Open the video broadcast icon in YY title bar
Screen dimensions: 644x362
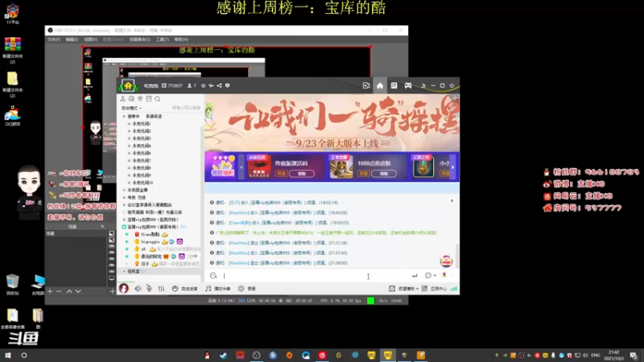366,85
